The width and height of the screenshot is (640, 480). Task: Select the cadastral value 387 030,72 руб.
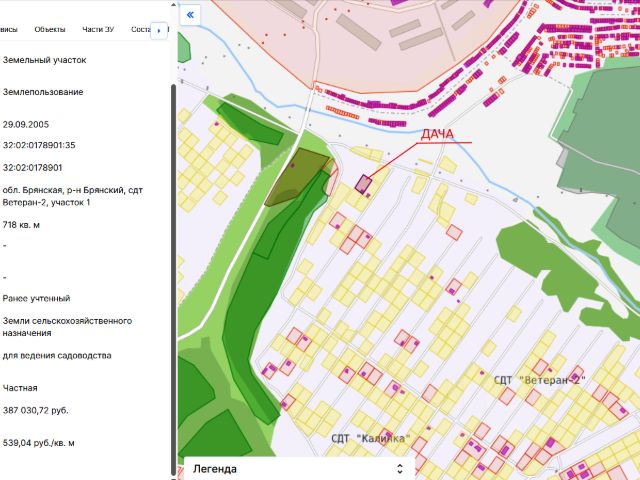[x=36, y=411]
